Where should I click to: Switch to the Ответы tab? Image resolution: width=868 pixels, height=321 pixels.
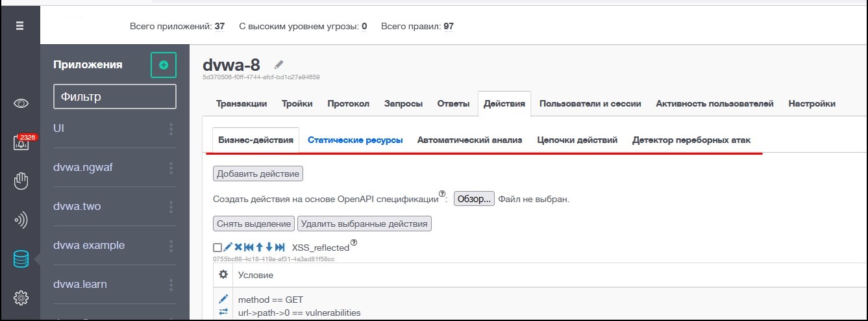(453, 103)
